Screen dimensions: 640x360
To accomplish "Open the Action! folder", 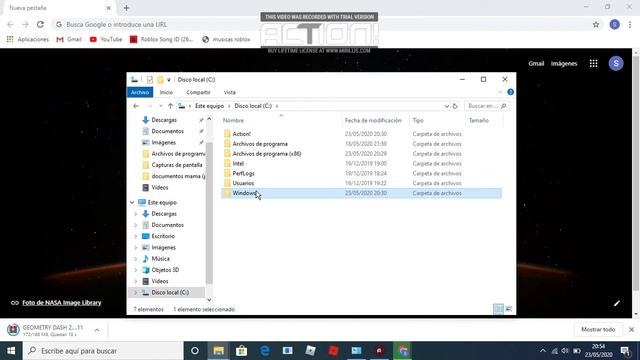I will [x=242, y=134].
